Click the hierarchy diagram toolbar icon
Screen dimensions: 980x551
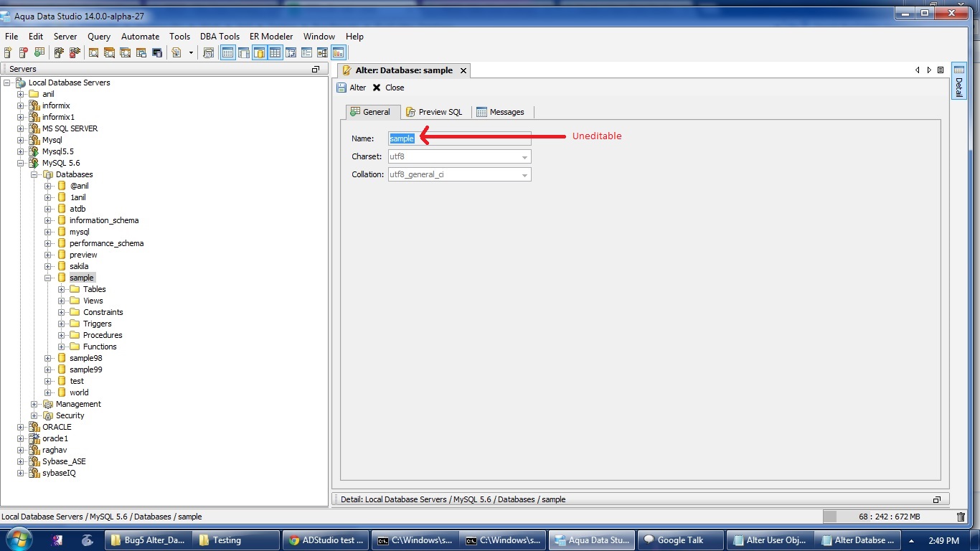click(x=323, y=52)
